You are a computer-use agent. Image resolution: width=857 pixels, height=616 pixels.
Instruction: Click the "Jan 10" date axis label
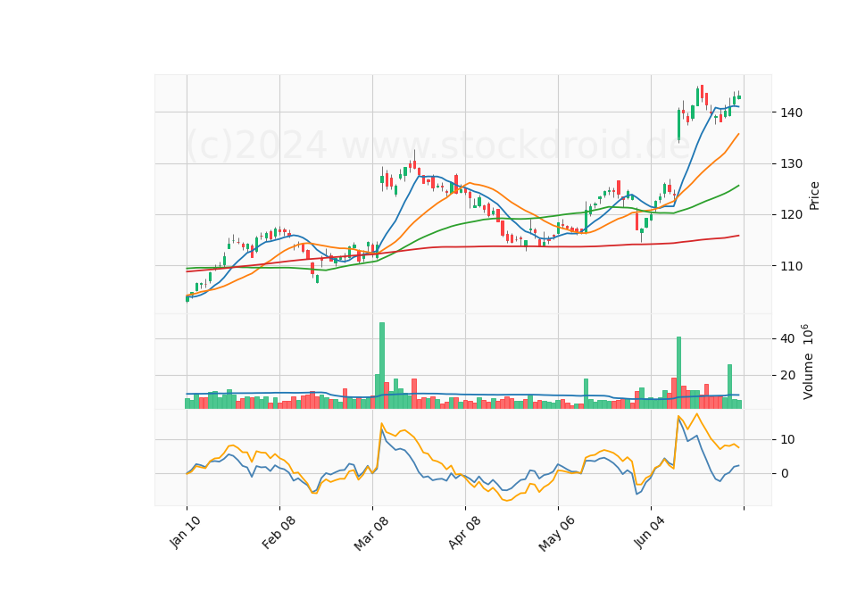coord(185,532)
